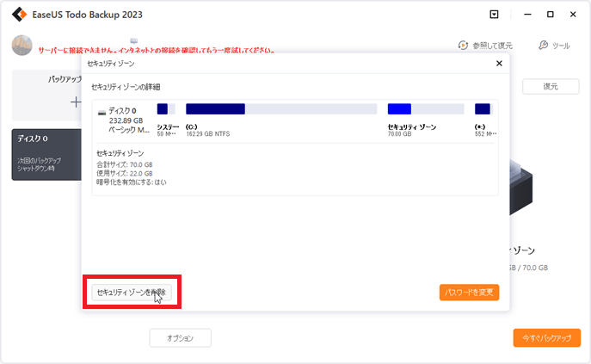Viewport: 591px width, 364px height.
Task: Click the user avatar icon
Action: [22, 46]
